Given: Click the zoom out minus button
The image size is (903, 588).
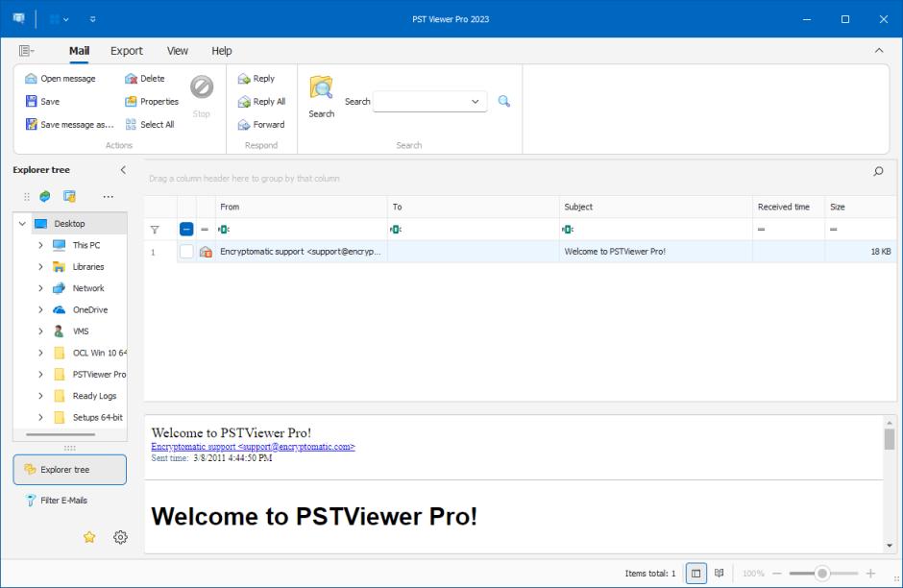Looking at the screenshot, I should (777, 574).
